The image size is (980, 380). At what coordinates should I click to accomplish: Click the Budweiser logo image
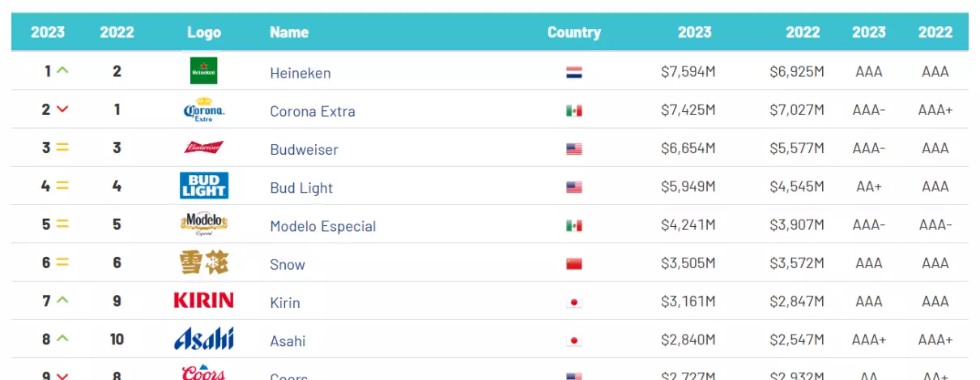click(x=203, y=148)
